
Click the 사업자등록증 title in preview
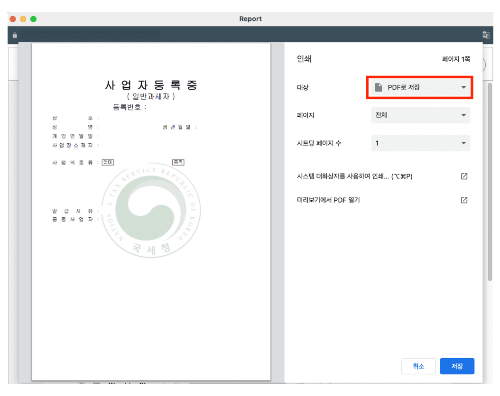(151, 85)
